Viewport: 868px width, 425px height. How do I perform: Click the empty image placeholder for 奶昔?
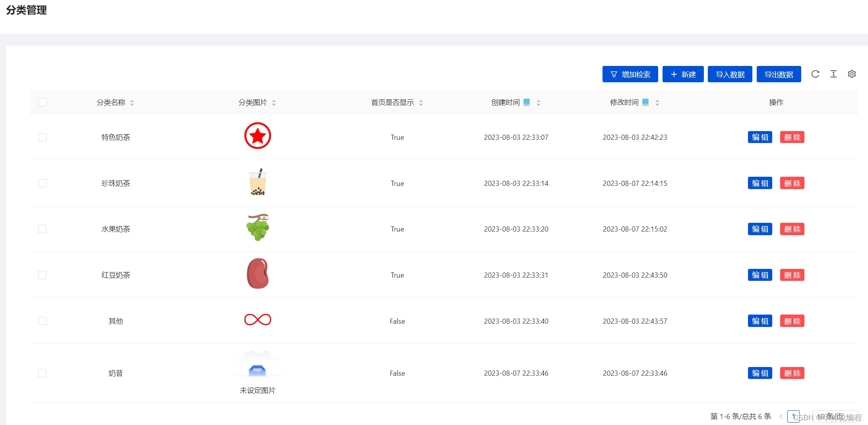tap(258, 364)
